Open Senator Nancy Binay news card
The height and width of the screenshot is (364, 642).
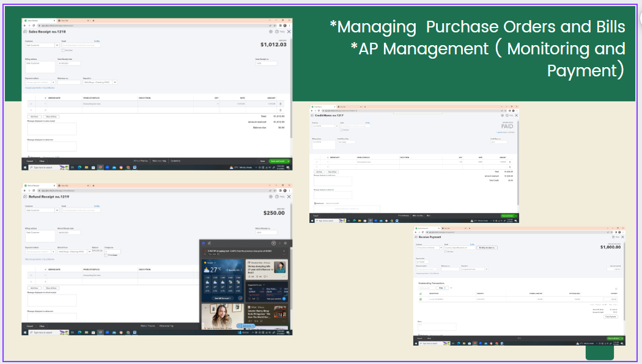(x=267, y=315)
